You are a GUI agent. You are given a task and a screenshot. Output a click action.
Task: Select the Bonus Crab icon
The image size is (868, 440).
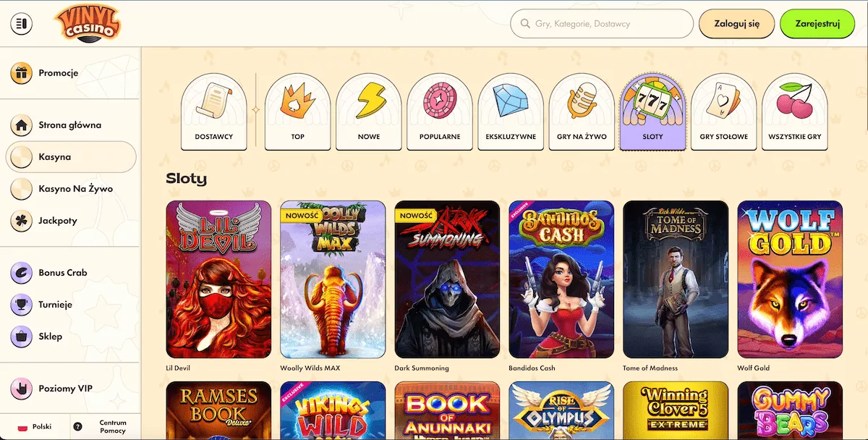coord(22,273)
